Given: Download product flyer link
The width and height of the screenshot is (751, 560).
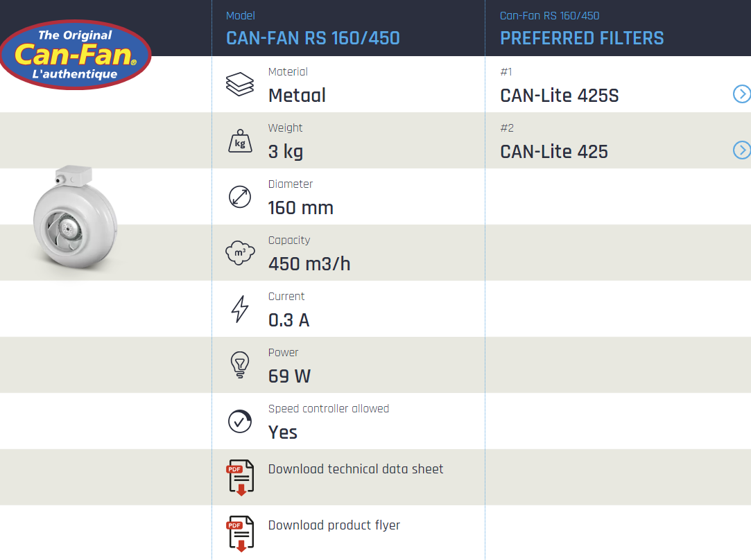Looking at the screenshot, I should pyautogui.click(x=334, y=525).
